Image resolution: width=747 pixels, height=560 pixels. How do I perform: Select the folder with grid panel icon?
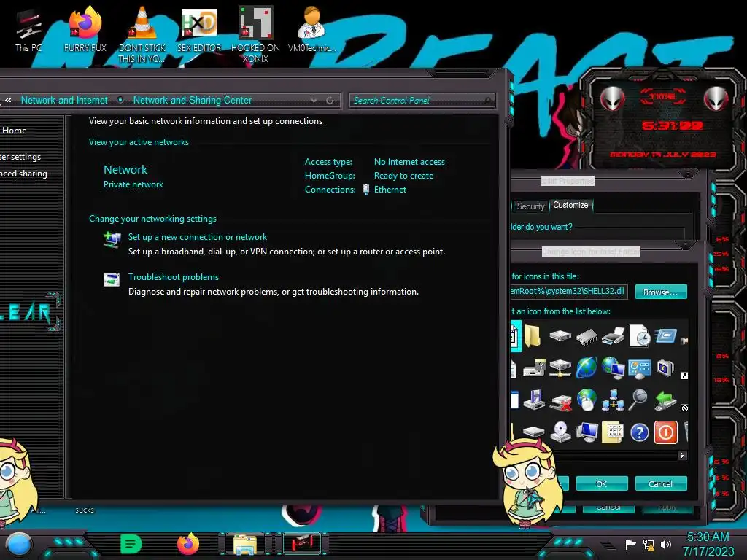coord(613,432)
